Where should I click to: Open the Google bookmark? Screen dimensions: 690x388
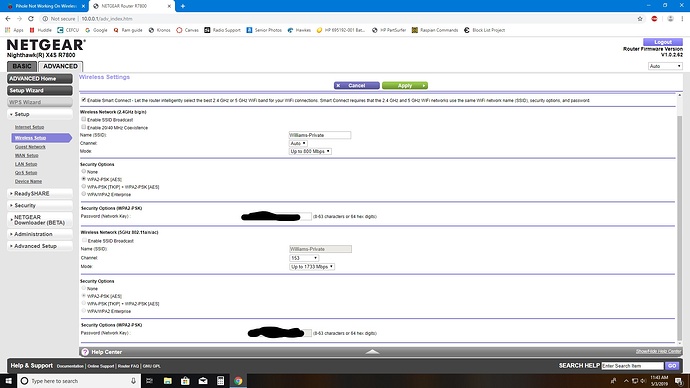pyautogui.click(x=96, y=30)
